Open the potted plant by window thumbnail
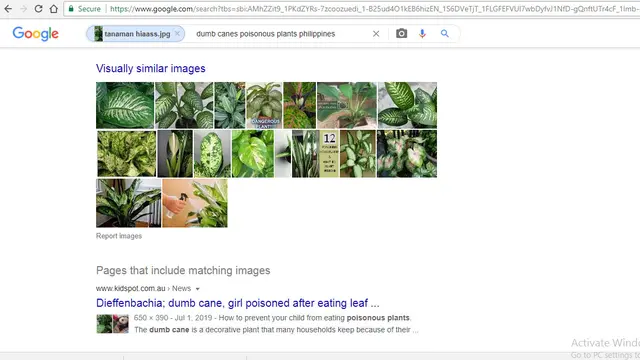Screen dimensions: 640x360 point(129,203)
